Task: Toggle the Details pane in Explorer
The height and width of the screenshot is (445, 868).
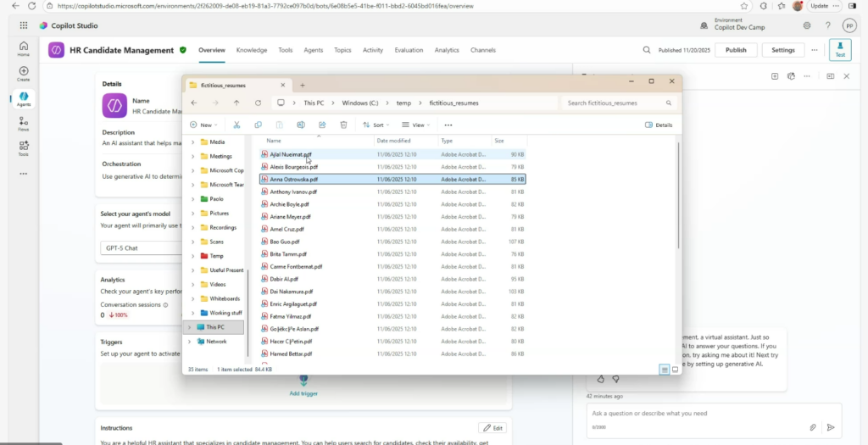Action: tap(659, 125)
